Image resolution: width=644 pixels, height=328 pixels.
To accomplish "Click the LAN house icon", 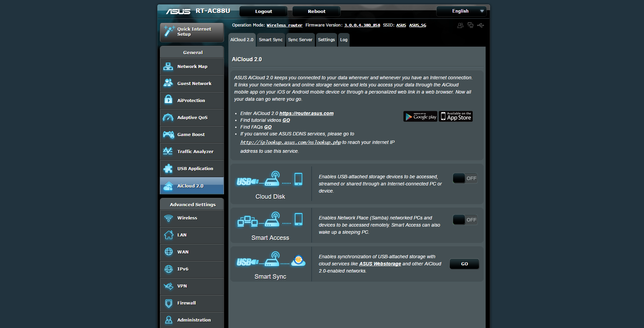I will [169, 235].
